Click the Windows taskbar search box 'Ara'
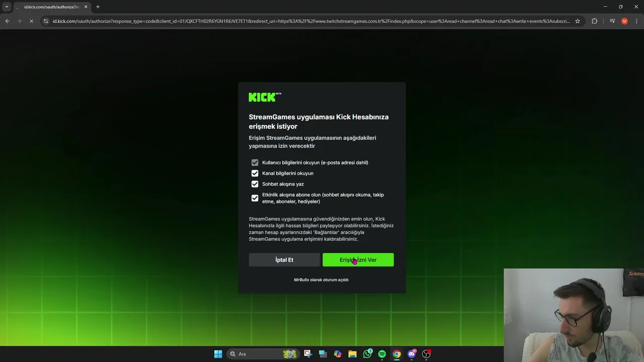 click(x=262, y=354)
